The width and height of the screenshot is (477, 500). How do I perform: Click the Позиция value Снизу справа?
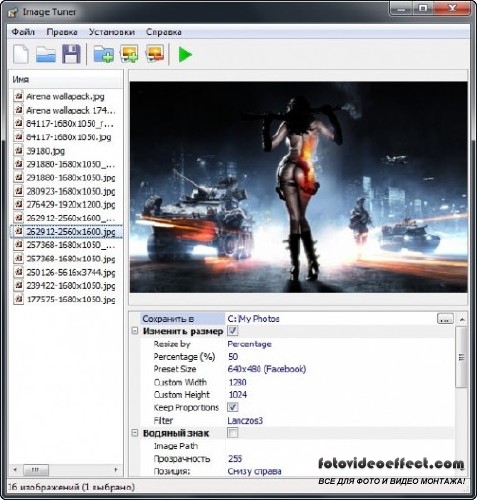coord(254,471)
